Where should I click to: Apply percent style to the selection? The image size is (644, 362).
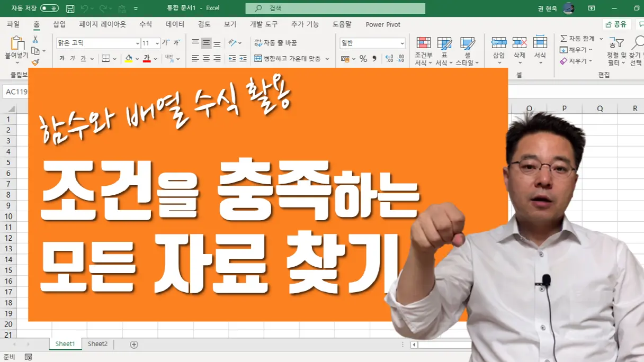click(x=364, y=58)
